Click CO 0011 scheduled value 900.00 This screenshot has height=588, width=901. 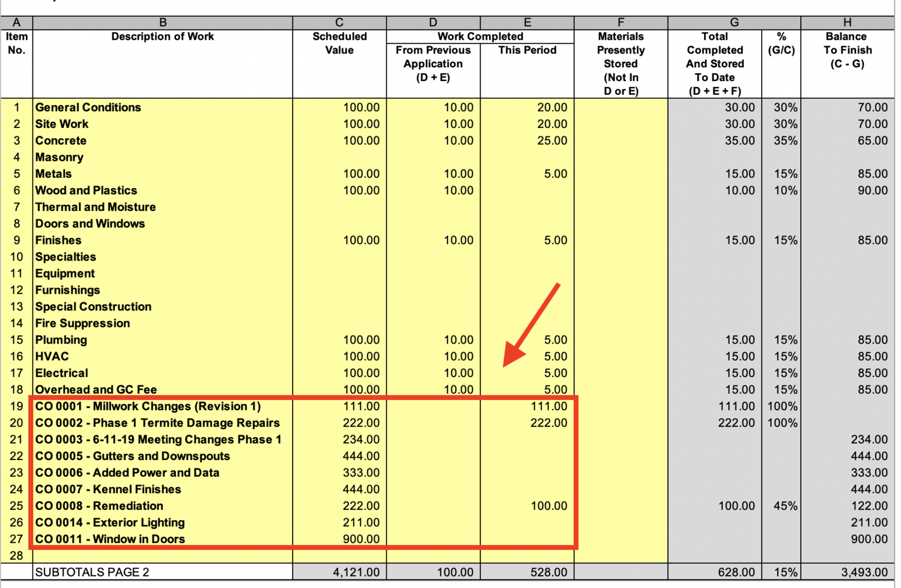click(x=361, y=539)
